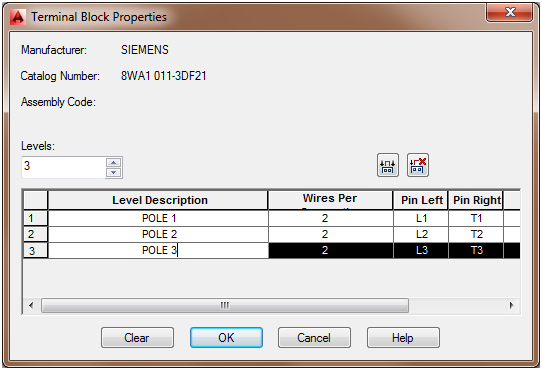Click the Levels number field
The width and height of the screenshot is (542, 370).
point(64,167)
